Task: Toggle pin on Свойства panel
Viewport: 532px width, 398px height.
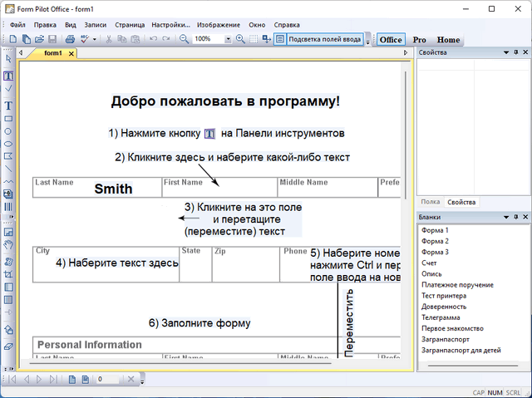Action: [x=515, y=52]
